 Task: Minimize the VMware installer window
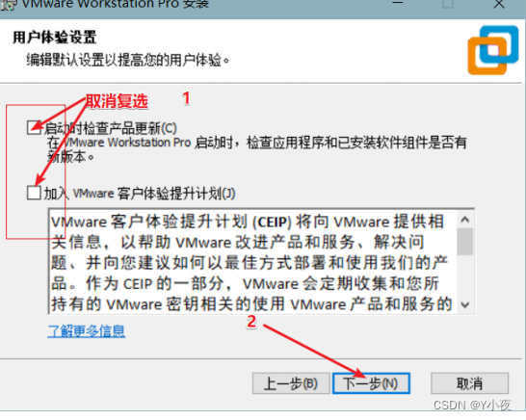(398, 3)
